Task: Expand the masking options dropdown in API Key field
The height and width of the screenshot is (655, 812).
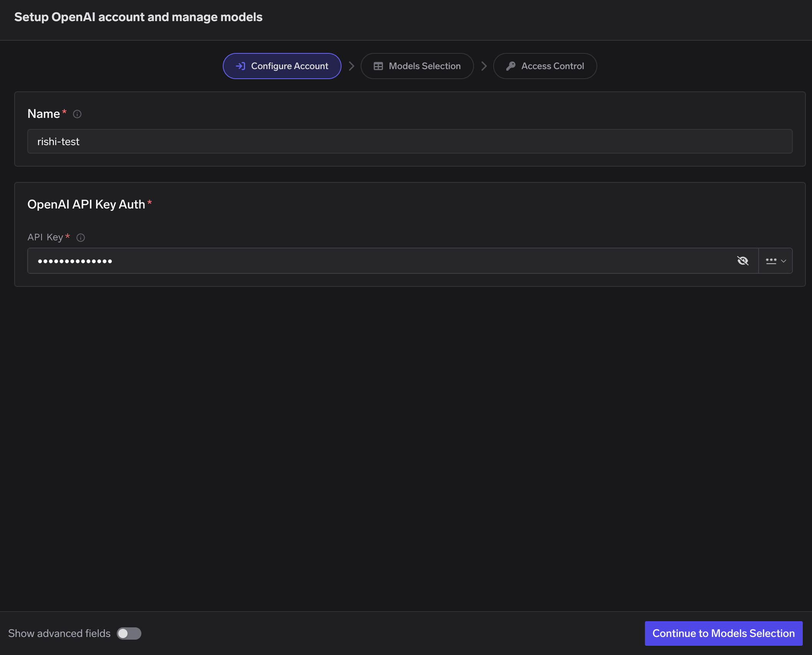Action: point(784,261)
